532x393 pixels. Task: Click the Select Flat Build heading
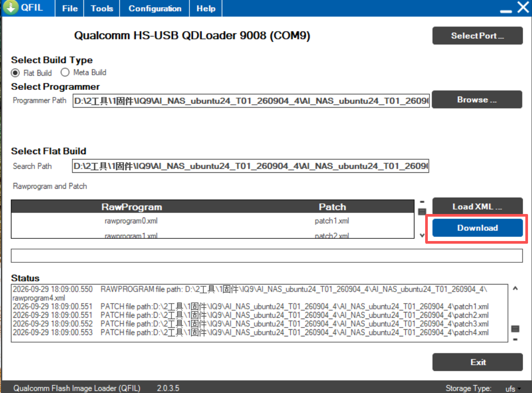pyautogui.click(x=49, y=151)
